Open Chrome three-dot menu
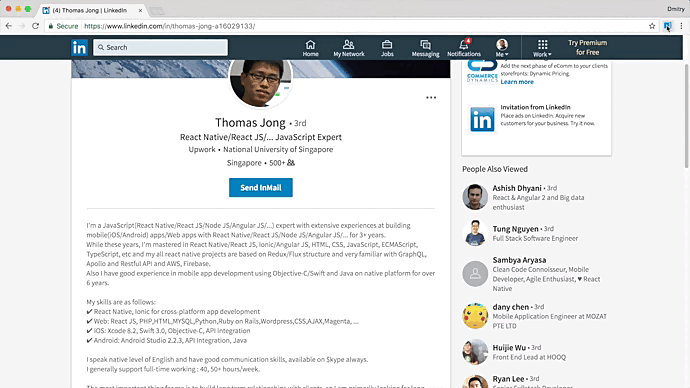The height and width of the screenshot is (388, 690). click(681, 26)
